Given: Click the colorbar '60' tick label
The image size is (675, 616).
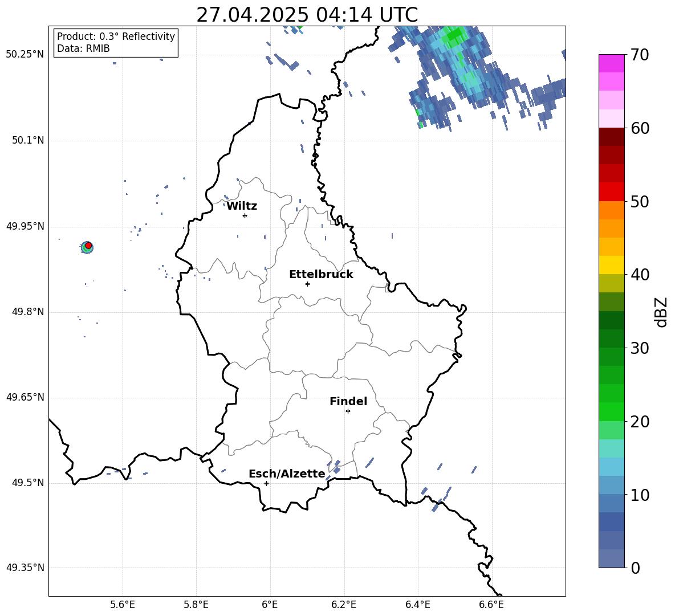Looking at the screenshot, I should point(640,128).
